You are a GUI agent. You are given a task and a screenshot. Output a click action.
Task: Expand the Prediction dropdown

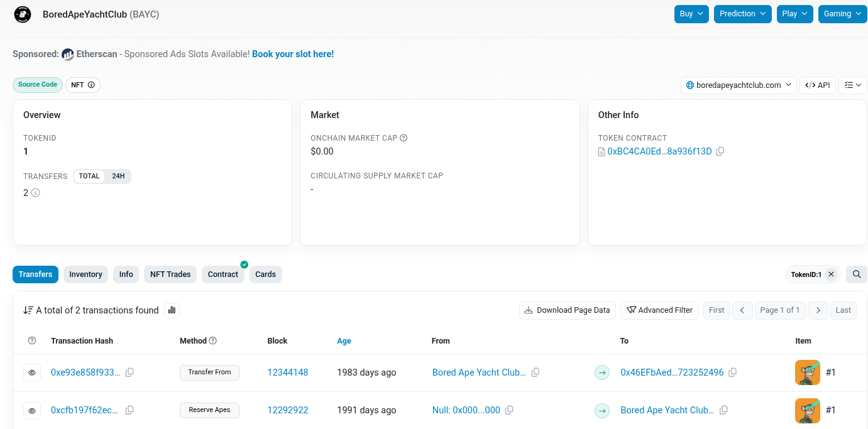pos(743,14)
